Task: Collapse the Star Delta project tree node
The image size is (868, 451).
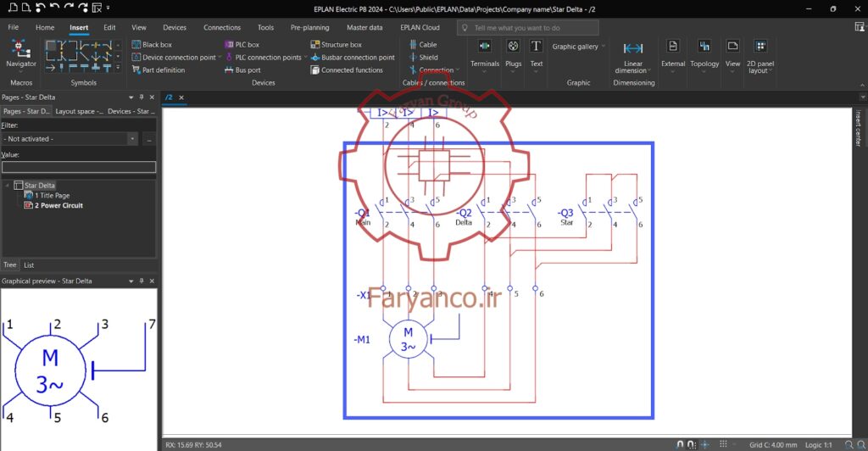Action: (x=7, y=186)
